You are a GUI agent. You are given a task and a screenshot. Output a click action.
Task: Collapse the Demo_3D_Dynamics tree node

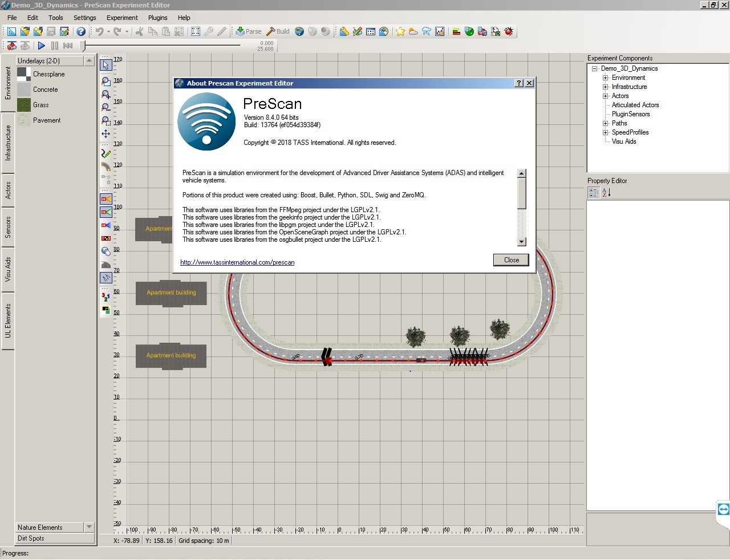[x=594, y=68]
